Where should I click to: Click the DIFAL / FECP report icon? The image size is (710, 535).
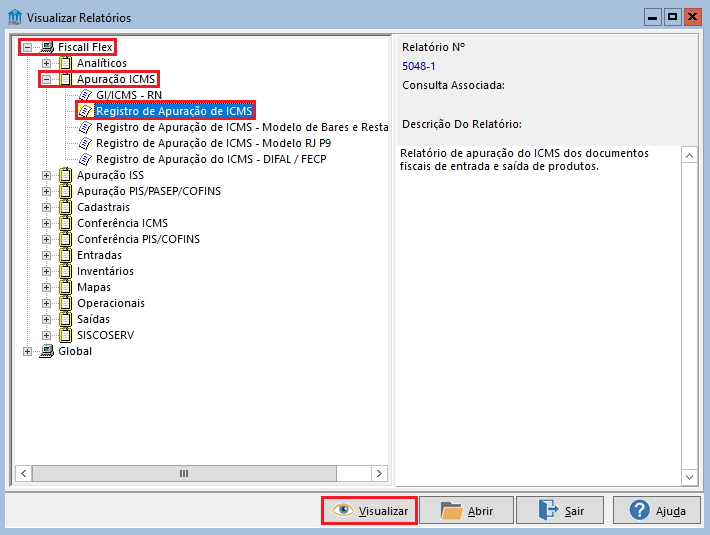coord(85,159)
